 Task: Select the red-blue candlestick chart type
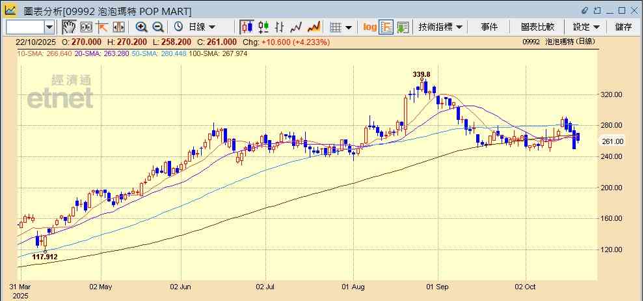coord(247,27)
